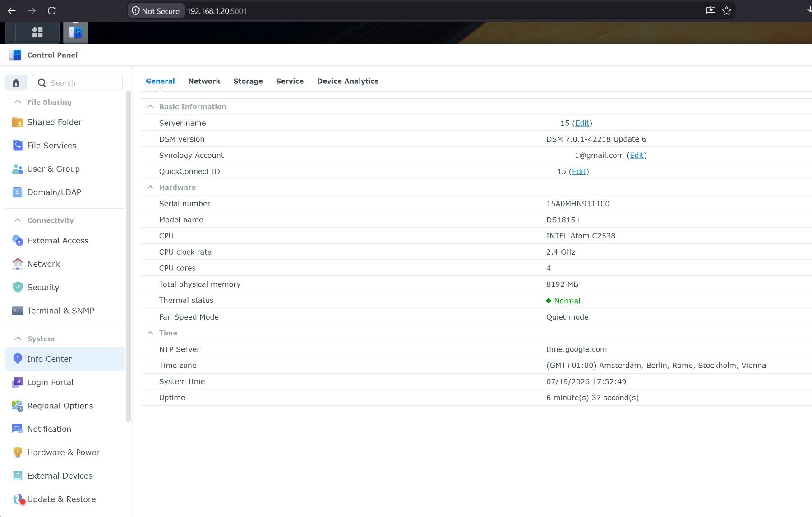Open DSM main menu grid icon

click(37, 32)
